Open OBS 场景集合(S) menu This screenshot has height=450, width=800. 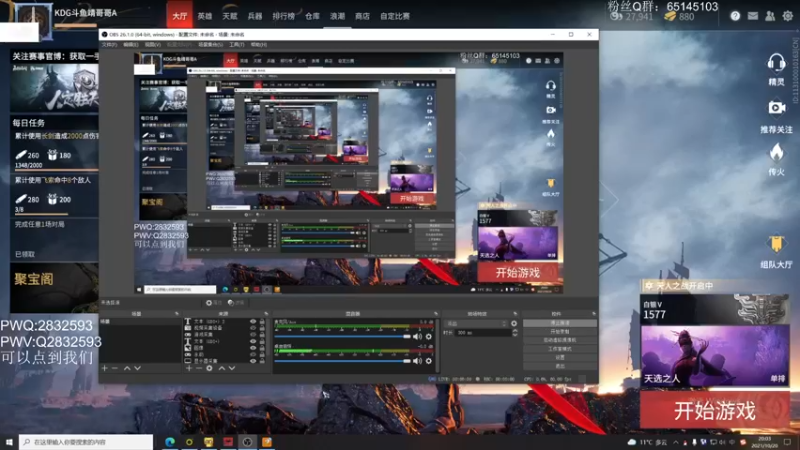point(210,45)
